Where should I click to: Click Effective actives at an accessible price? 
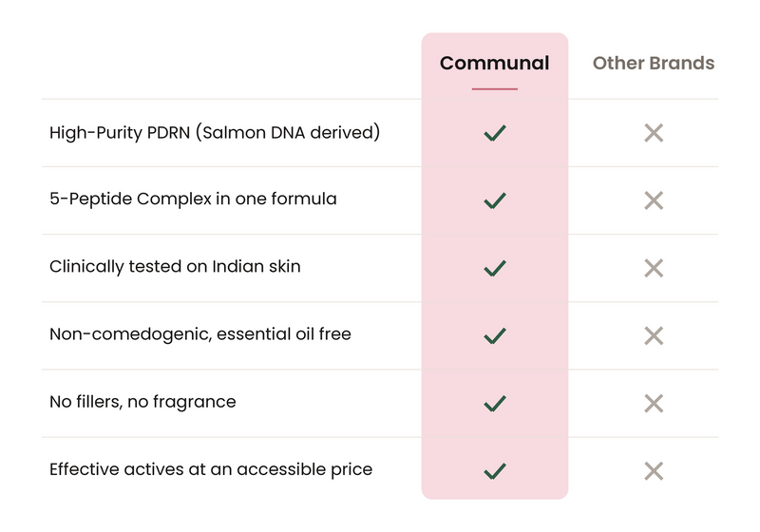click(211, 469)
